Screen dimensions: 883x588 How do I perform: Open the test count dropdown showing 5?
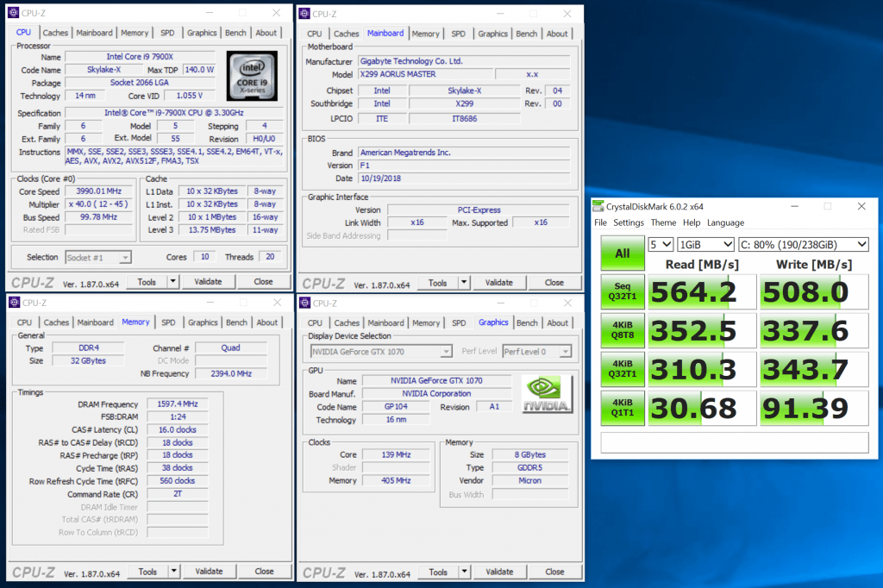coord(661,245)
